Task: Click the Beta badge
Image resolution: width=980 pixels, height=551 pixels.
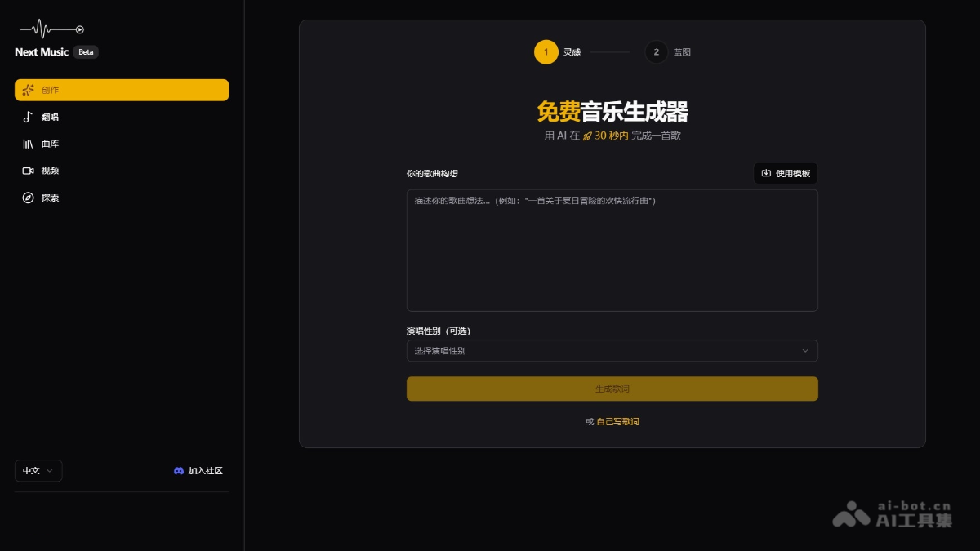Action: tap(86, 52)
